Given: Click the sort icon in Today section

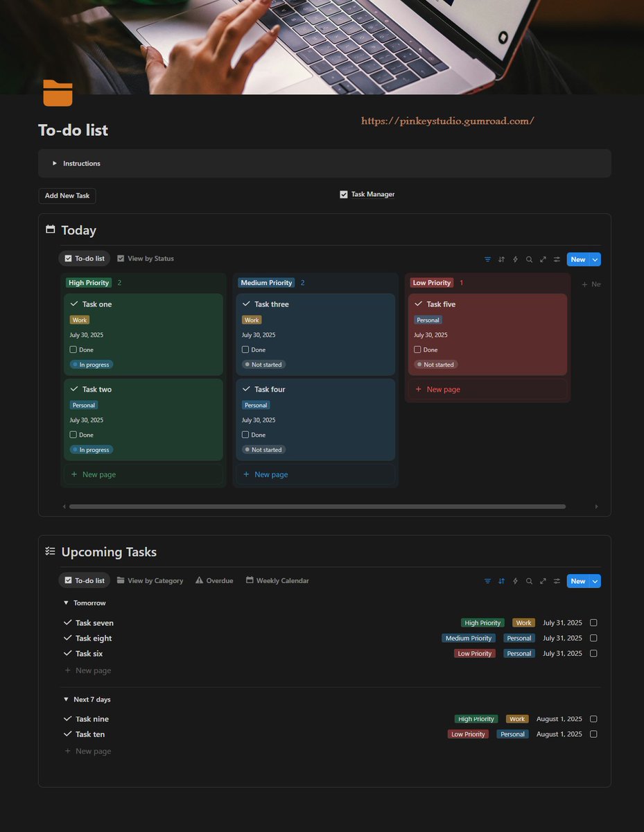Looking at the screenshot, I should coord(501,259).
